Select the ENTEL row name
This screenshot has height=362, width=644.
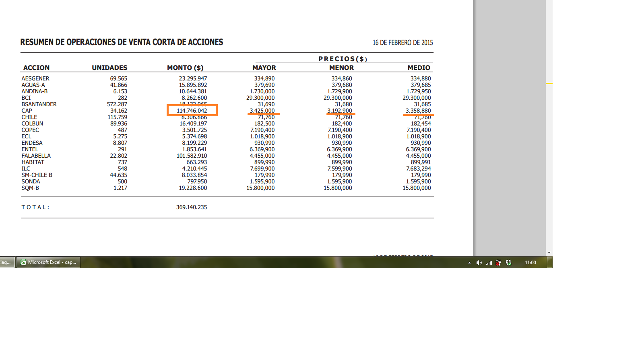coord(30,149)
